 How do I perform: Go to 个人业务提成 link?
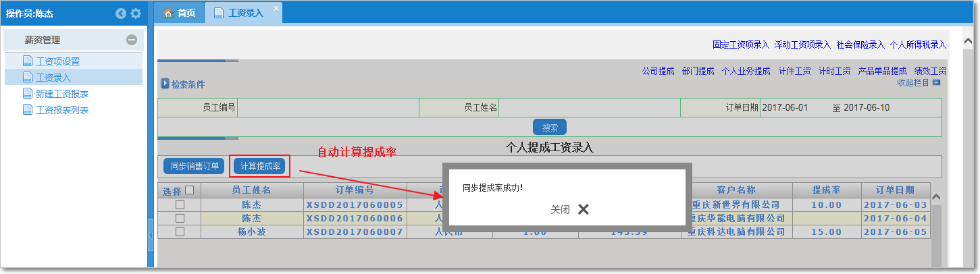click(x=746, y=71)
